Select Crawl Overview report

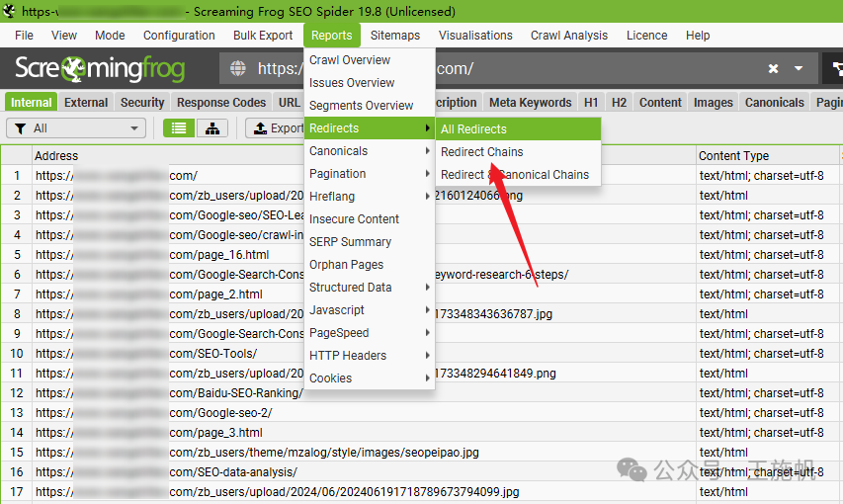(x=370, y=59)
